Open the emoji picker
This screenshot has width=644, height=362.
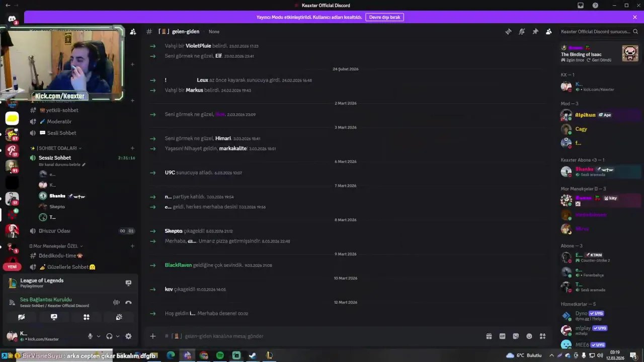[529, 336]
